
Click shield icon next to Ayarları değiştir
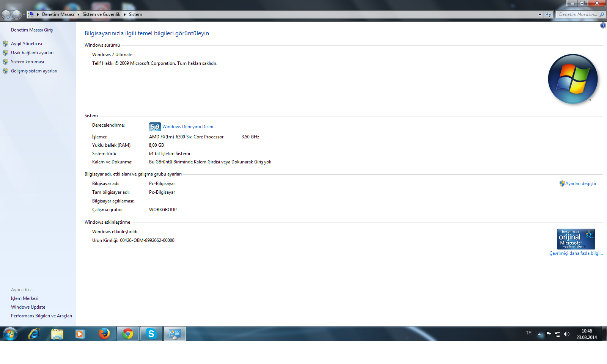[x=562, y=184]
